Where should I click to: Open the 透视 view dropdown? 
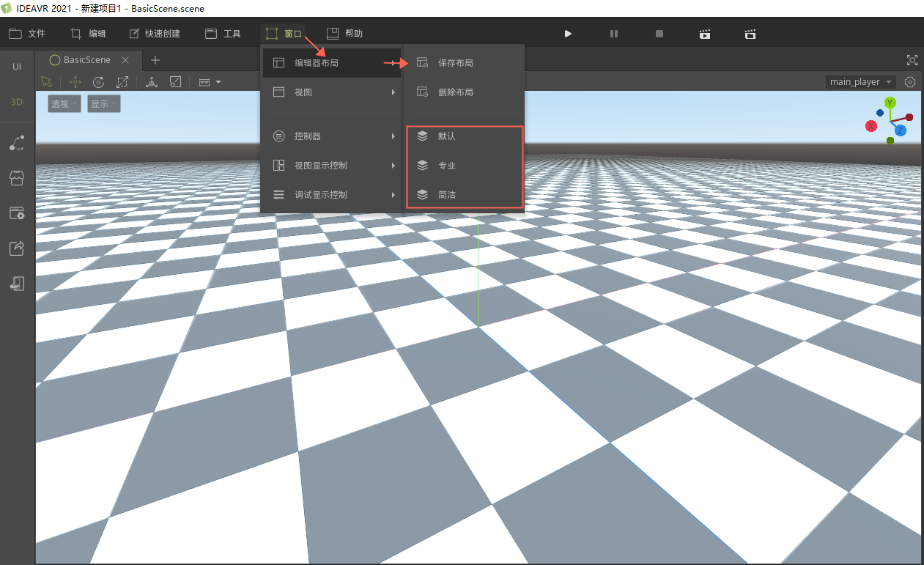[x=64, y=104]
